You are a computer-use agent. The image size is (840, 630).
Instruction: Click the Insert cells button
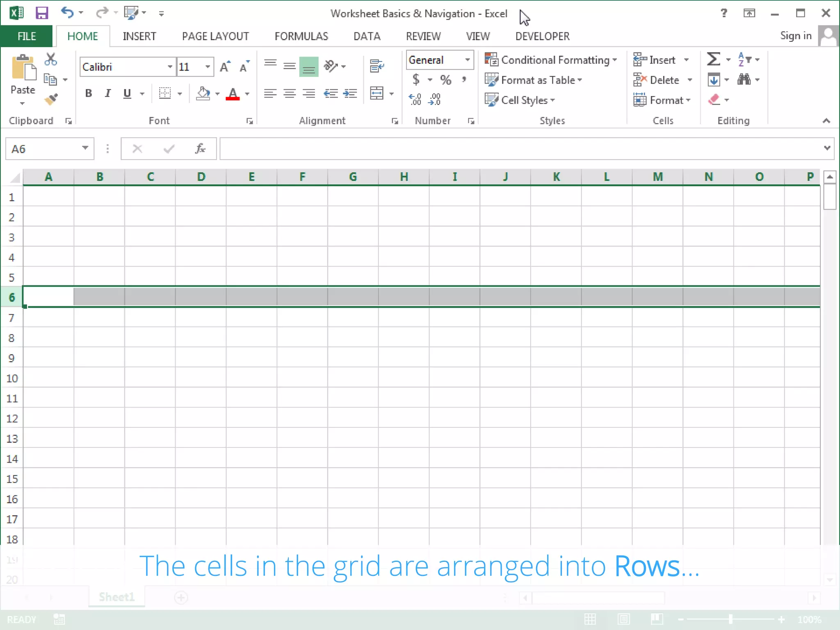pyautogui.click(x=655, y=60)
